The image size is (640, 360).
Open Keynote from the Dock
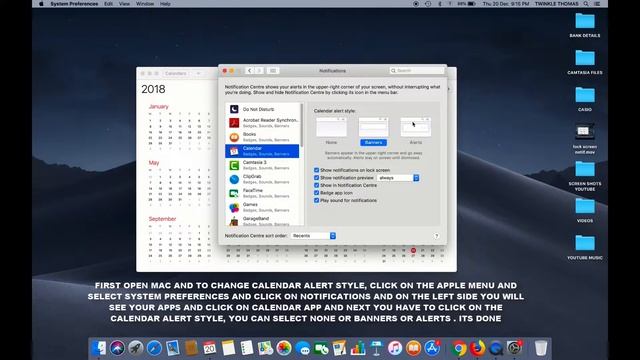pos(376,348)
